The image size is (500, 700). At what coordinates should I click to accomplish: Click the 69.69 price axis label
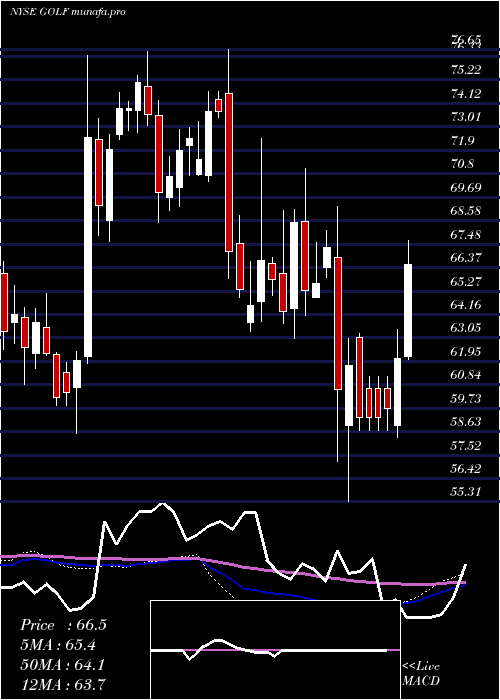point(466,188)
